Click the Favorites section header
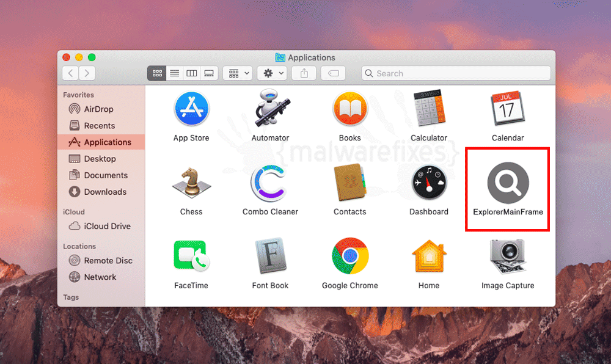611x364 pixels. pyautogui.click(x=78, y=95)
